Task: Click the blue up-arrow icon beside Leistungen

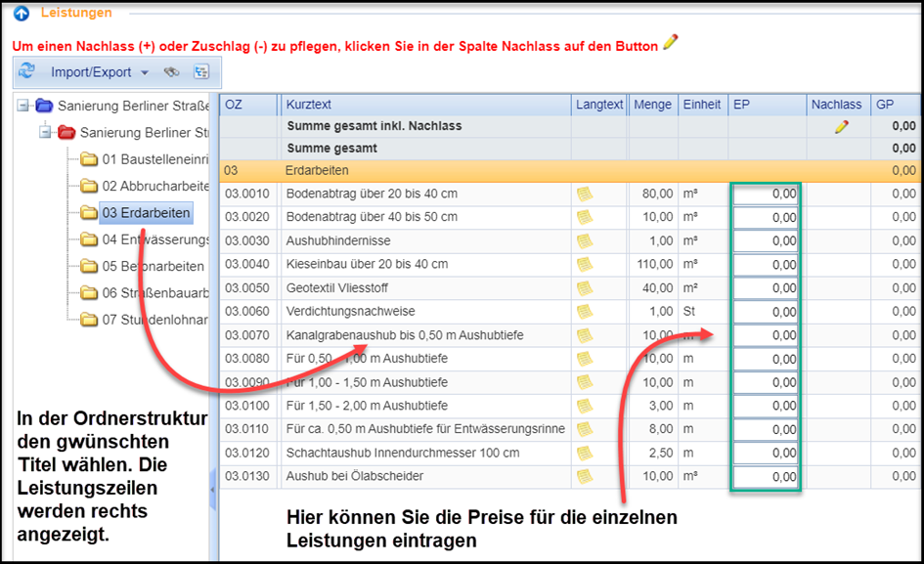Action: tap(21, 14)
